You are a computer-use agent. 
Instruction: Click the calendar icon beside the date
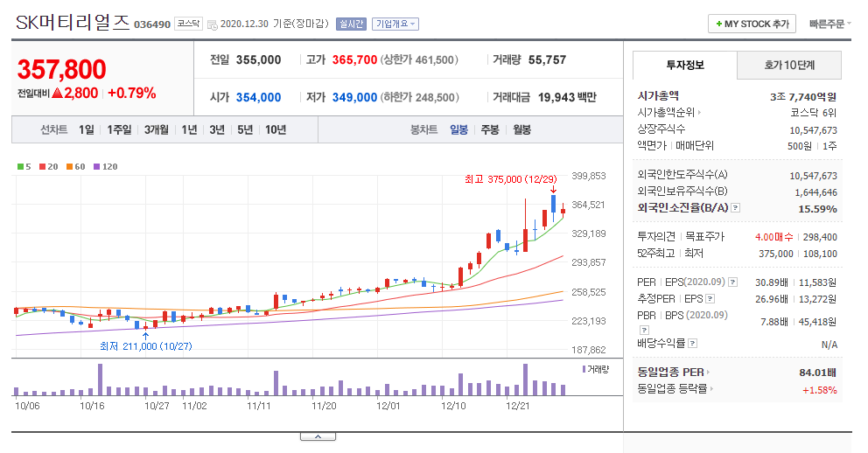pos(212,24)
